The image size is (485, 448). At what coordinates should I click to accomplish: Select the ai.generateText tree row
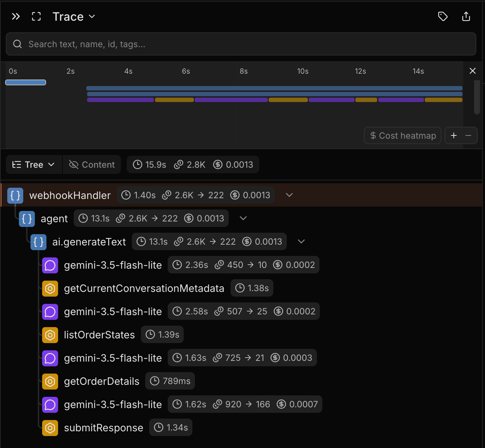pos(242,242)
